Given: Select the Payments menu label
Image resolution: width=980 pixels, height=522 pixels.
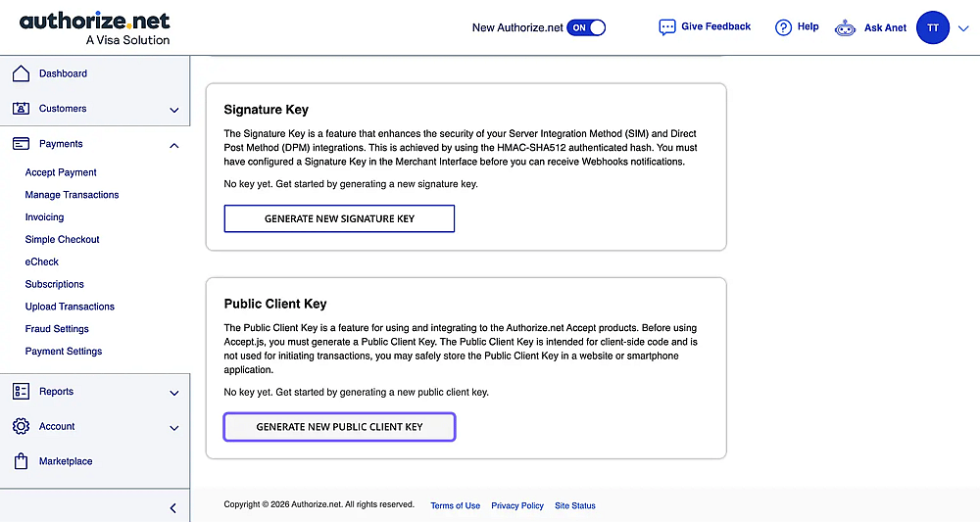Looking at the screenshot, I should (61, 144).
